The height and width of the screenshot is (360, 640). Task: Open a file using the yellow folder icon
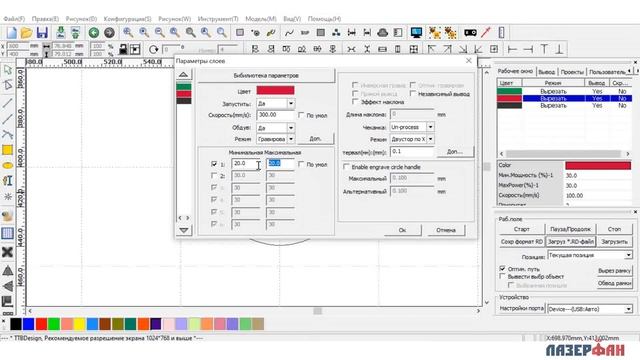[x=27, y=33]
